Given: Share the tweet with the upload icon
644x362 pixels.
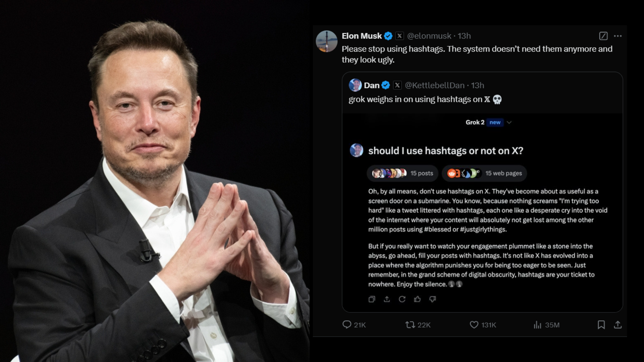Looking at the screenshot, I should coord(618,324).
